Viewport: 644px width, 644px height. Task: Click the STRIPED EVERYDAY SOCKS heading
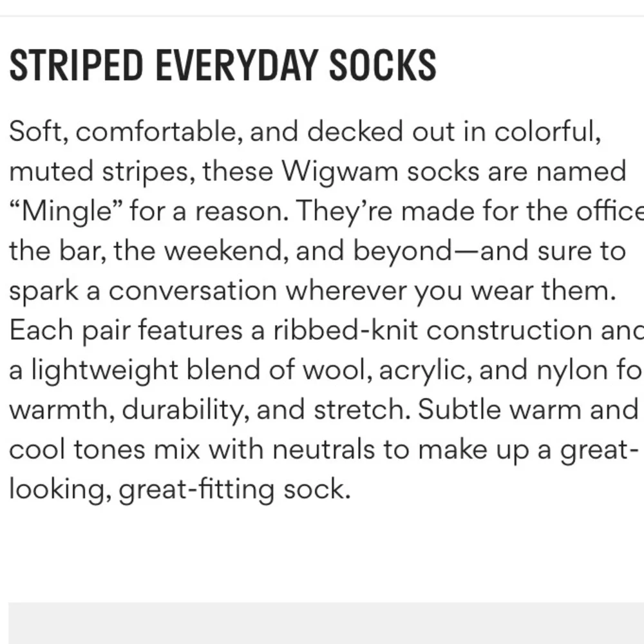[x=223, y=65]
